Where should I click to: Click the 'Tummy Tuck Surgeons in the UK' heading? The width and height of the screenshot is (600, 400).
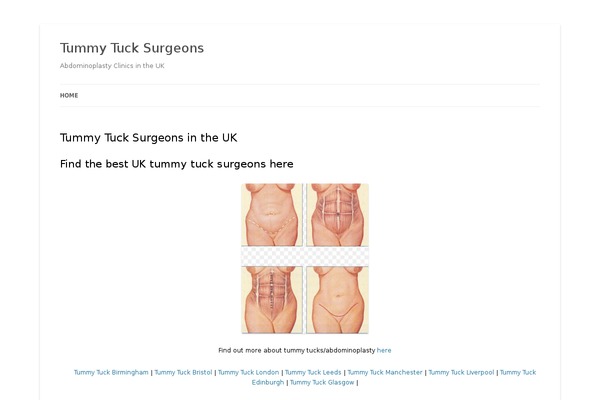pos(148,138)
